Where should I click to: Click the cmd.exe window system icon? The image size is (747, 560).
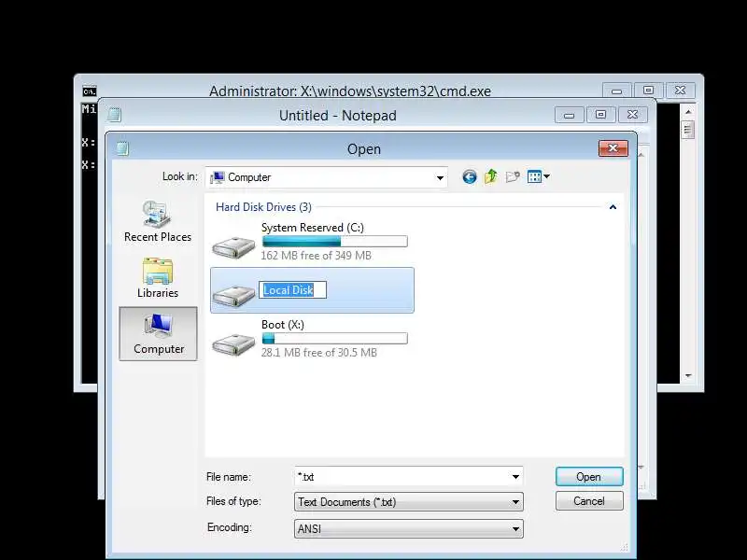point(90,91)
